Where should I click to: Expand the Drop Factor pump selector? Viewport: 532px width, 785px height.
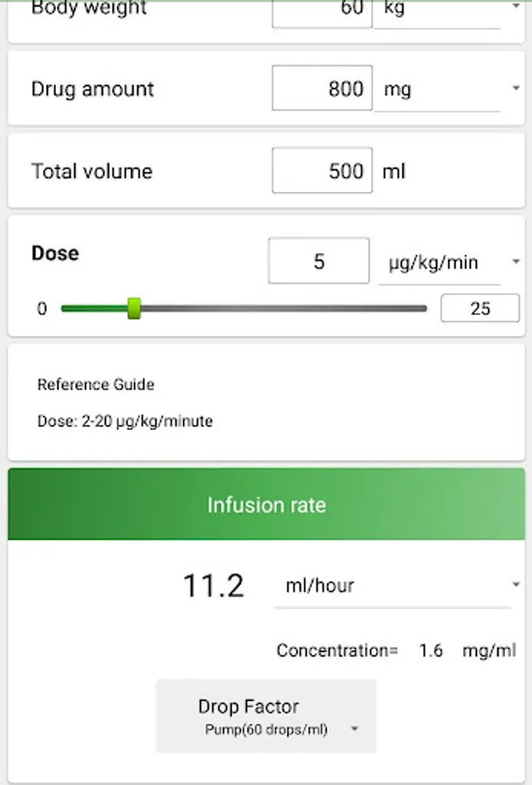[266, 716]
